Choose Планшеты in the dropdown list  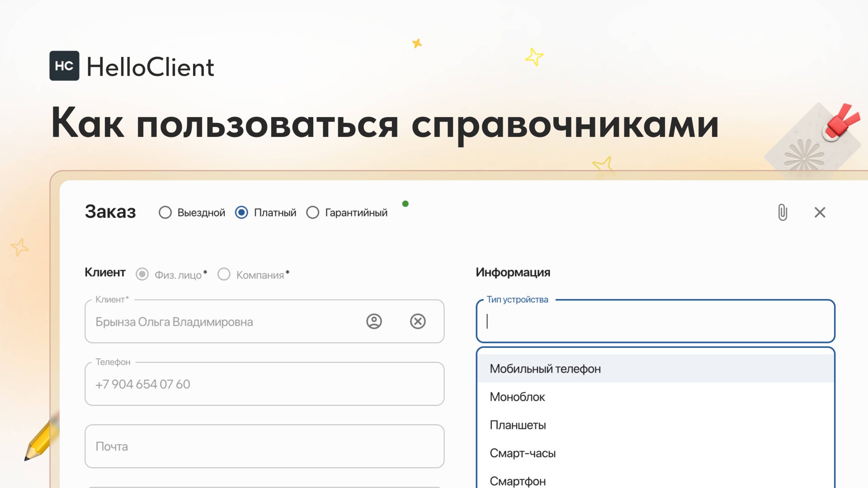(x=518, y=425)
